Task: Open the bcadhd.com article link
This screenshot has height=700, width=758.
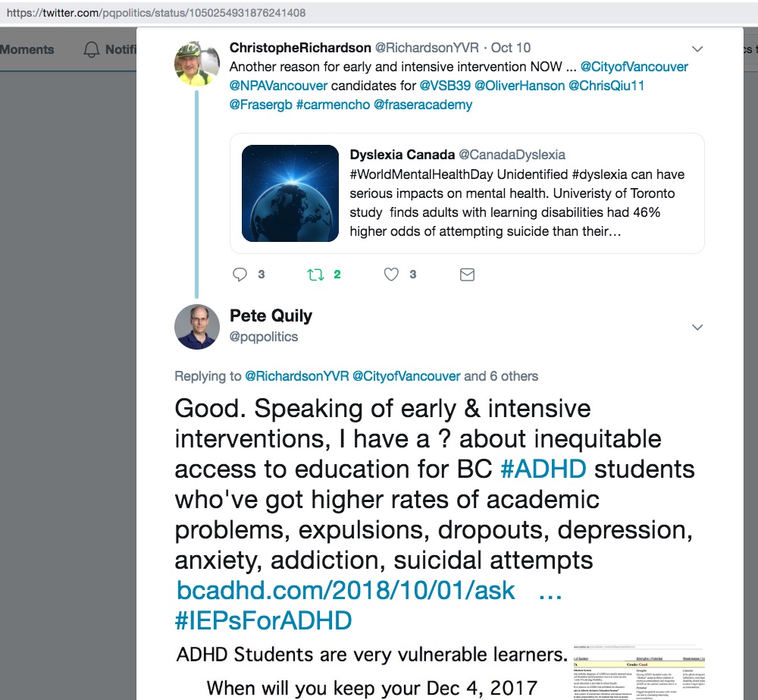Action: coord(346,590)
